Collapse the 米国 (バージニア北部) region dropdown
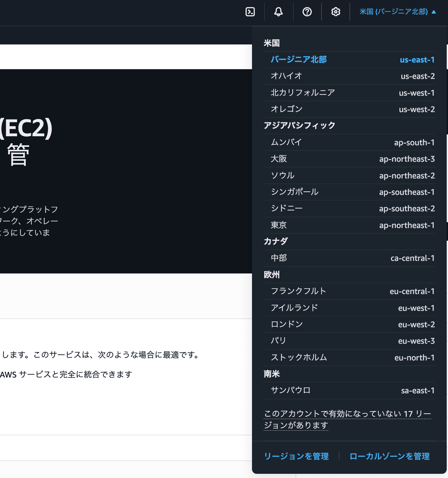448x478 pixels. [398, 12]
